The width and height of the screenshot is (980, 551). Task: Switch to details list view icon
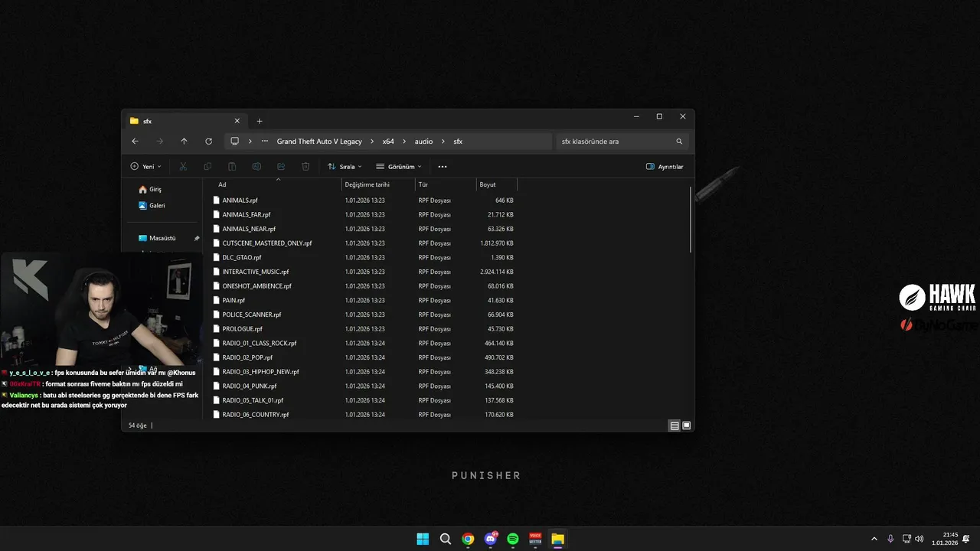(x=675, y=425)
